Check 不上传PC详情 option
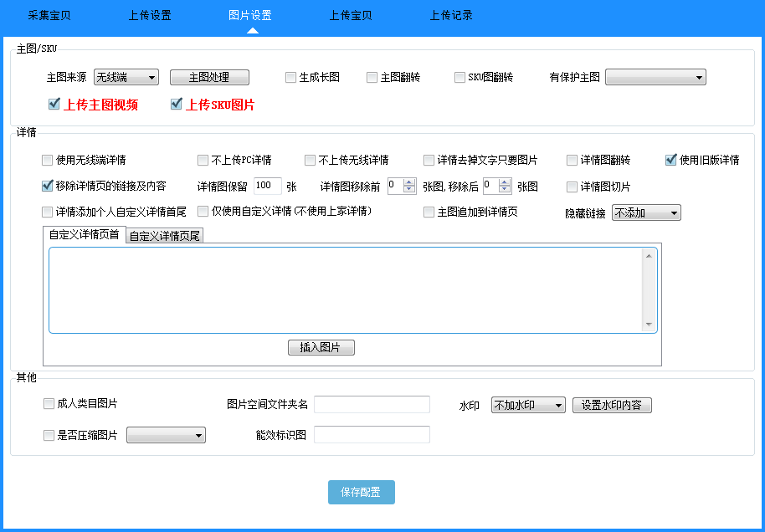The width and height of the screenshot is (765, 532). [202, 160]
